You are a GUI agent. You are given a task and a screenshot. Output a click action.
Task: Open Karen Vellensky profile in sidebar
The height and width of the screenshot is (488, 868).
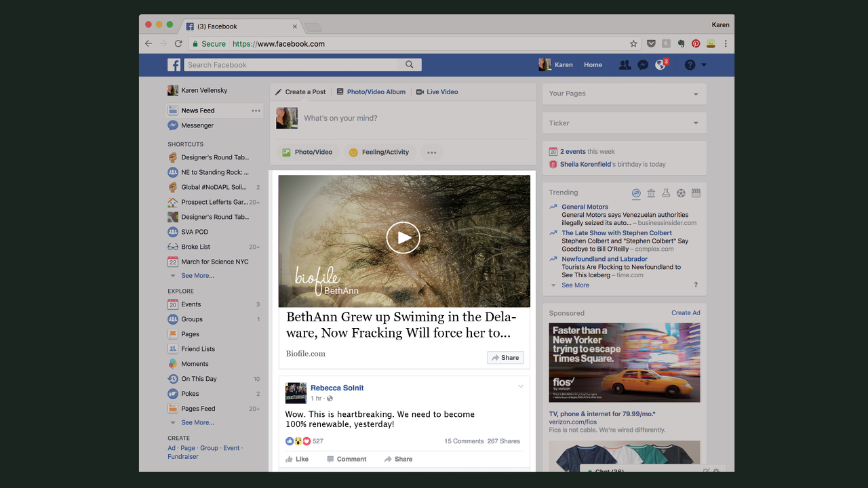pyautogui.click(x=197, y=90)
